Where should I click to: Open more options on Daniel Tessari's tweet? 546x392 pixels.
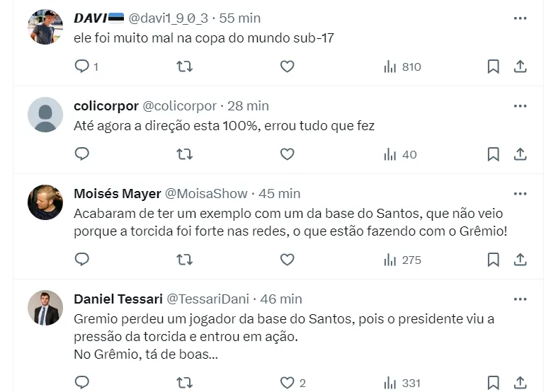point(521,299)
